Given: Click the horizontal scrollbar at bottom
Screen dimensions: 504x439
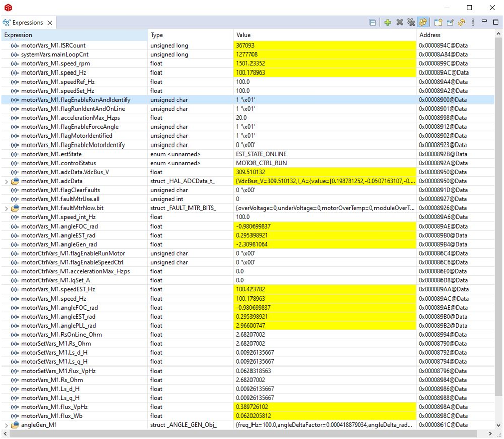Looking at the screenshot, I should (247, 434).
